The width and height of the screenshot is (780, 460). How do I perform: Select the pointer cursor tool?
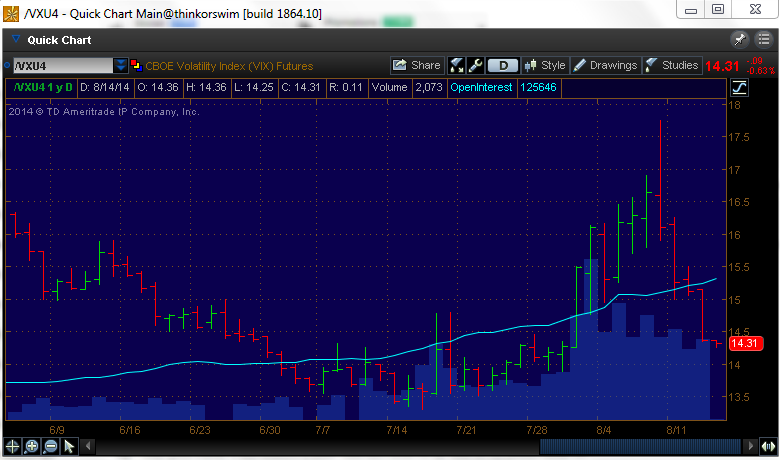(69, 446)
